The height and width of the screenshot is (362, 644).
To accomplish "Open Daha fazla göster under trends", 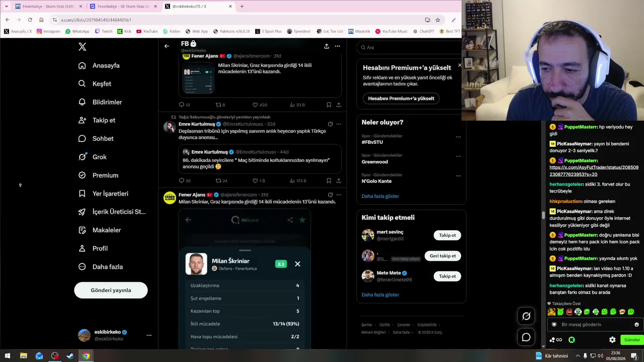I will [380, 196].
